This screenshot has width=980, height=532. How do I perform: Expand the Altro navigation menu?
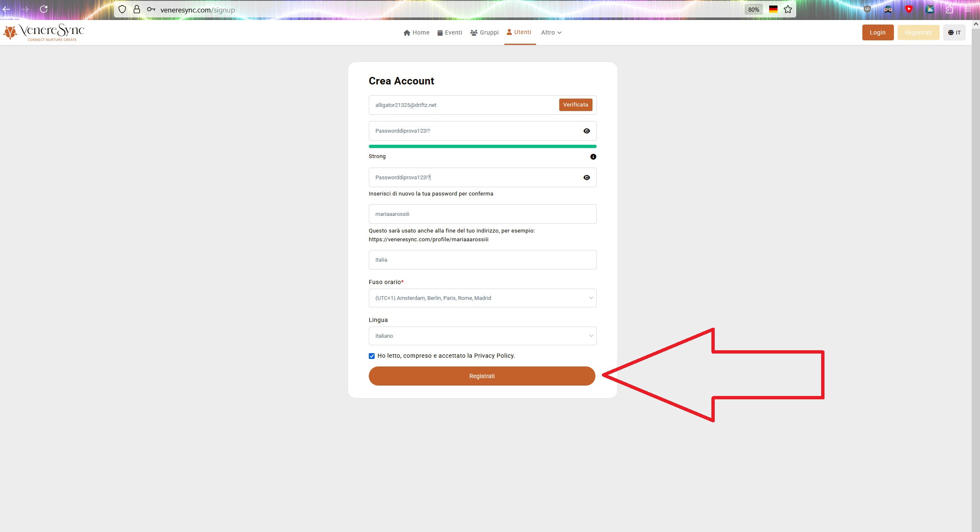(x=551, y=32)
